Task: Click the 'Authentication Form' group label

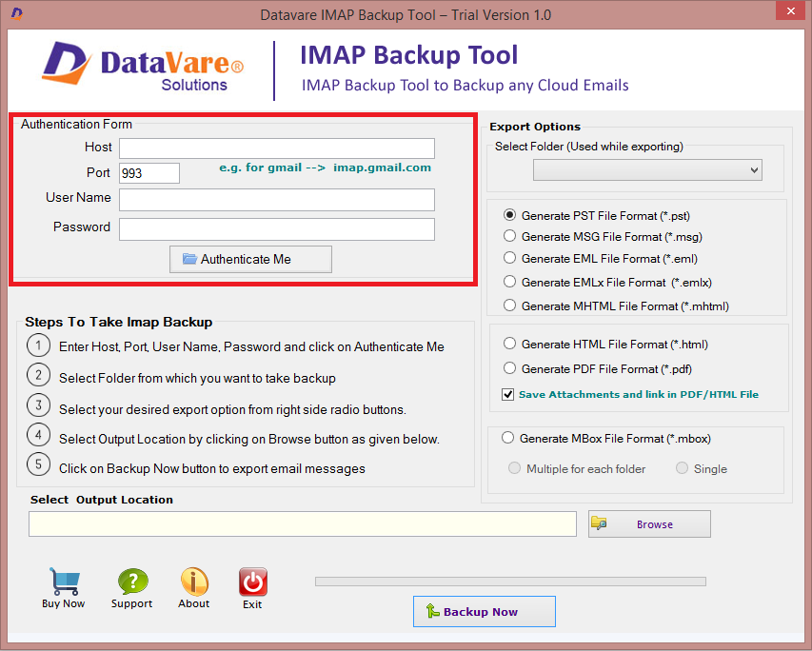Action: pyautogui.click(x=77, y=125)
